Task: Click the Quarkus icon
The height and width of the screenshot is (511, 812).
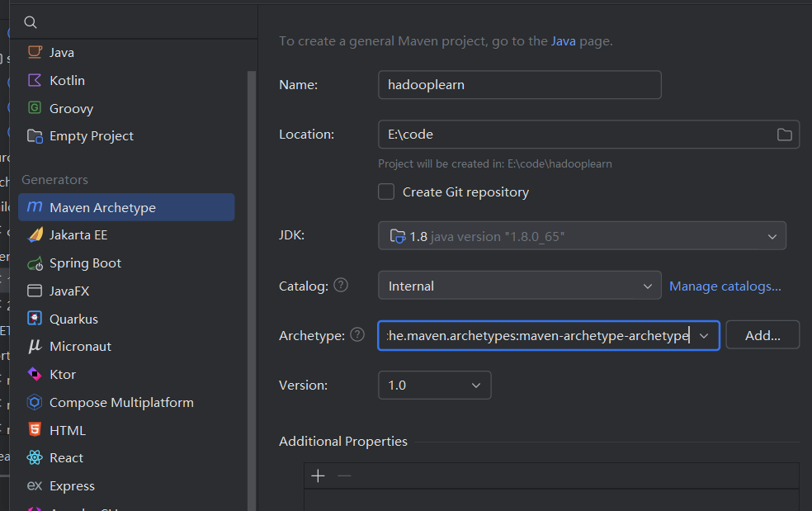Action: click(x=35, y=319)
